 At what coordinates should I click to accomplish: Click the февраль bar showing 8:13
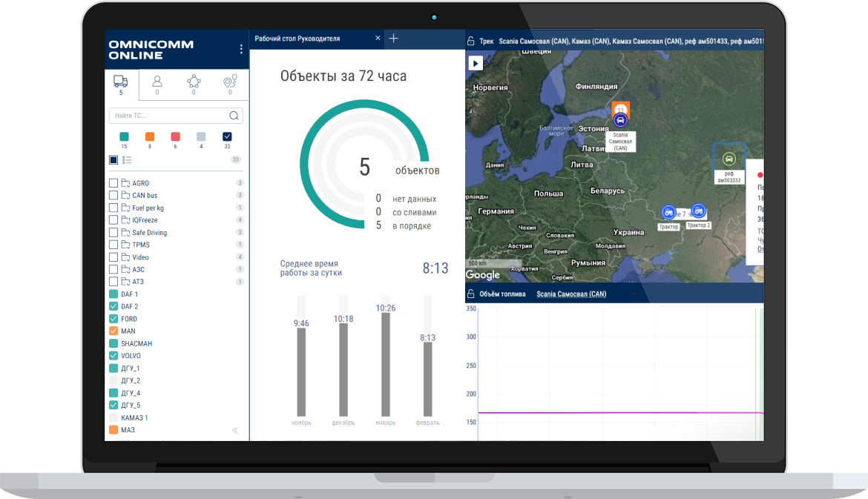pyautogui.click(x=428, y=379)
